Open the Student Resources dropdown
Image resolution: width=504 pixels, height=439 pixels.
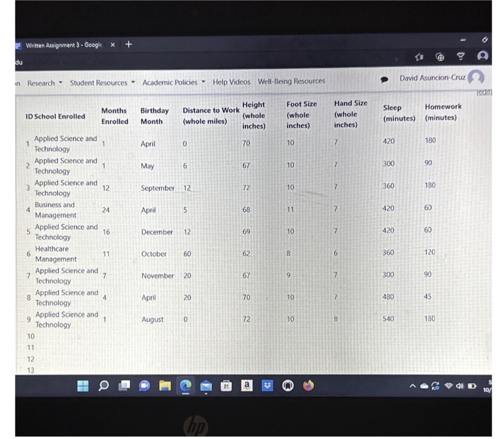(99, 83)
